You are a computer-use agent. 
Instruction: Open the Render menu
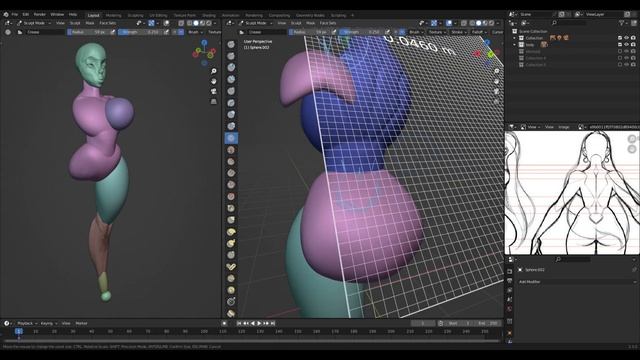(40, 14)
